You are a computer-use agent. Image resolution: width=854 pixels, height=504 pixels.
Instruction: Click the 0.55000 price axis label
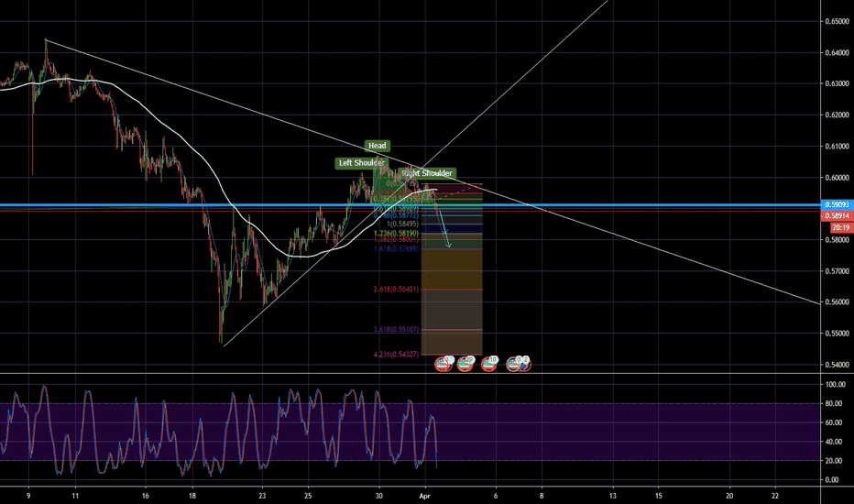coord(838,334)
